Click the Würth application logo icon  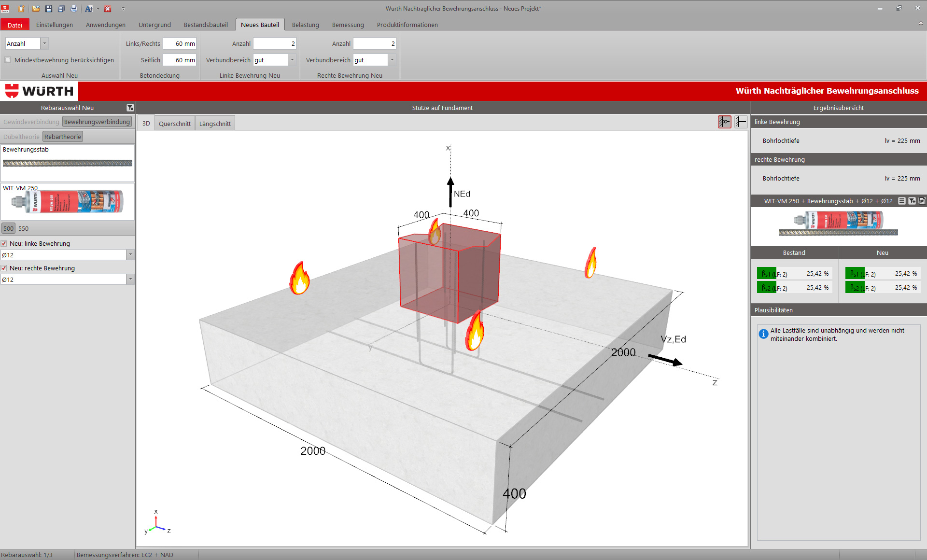pyautogui.click(x=5, y=8)
